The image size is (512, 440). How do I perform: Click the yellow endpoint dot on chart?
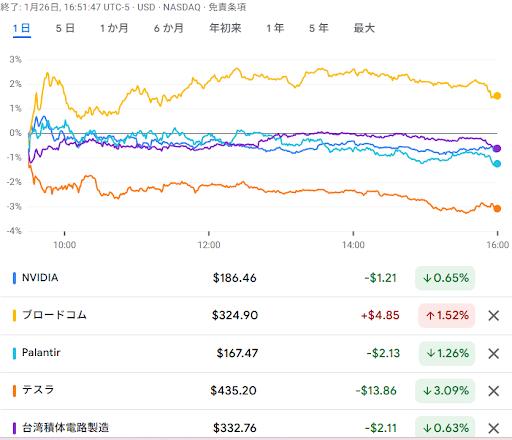click(497, 96)
